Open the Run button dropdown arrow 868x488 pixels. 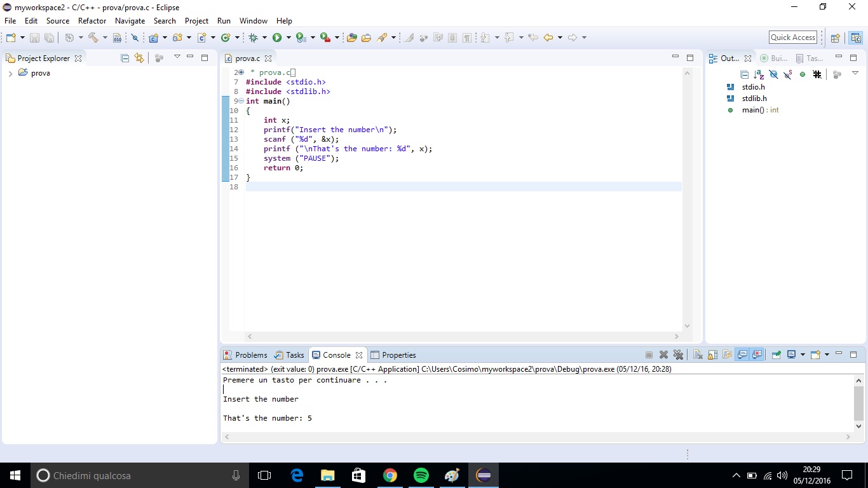tap(288, 38)
